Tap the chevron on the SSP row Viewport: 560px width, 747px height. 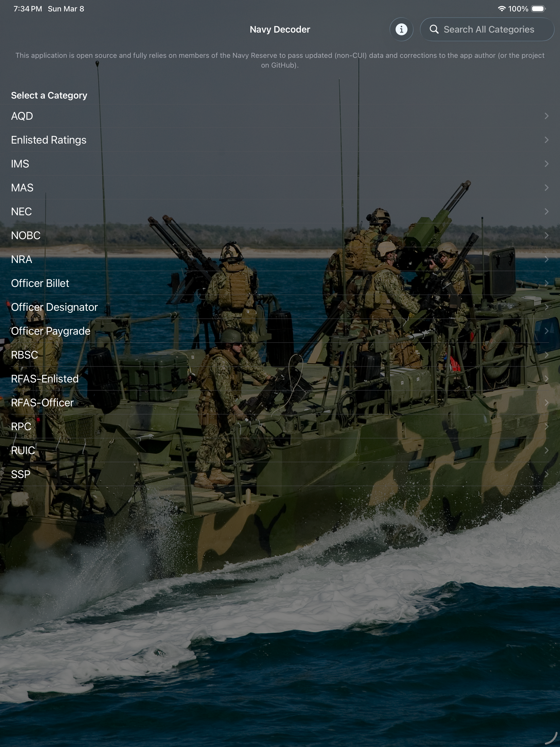point(546,474)
